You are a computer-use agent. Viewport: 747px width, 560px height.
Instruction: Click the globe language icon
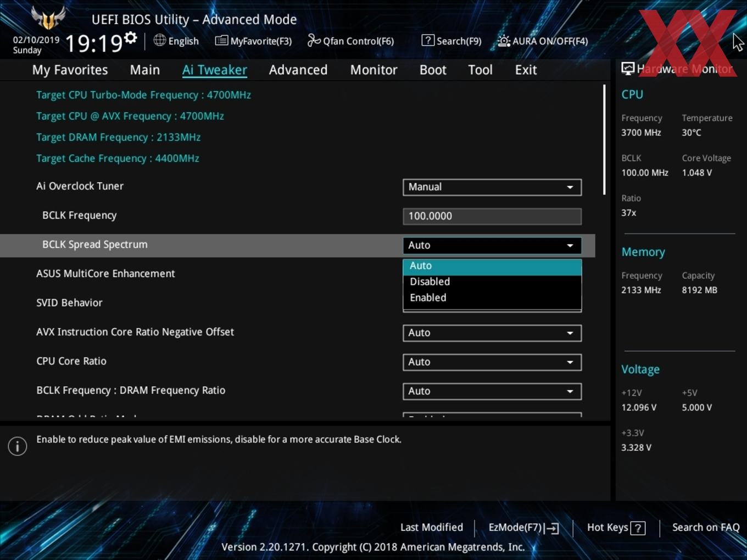coord(159,40)
